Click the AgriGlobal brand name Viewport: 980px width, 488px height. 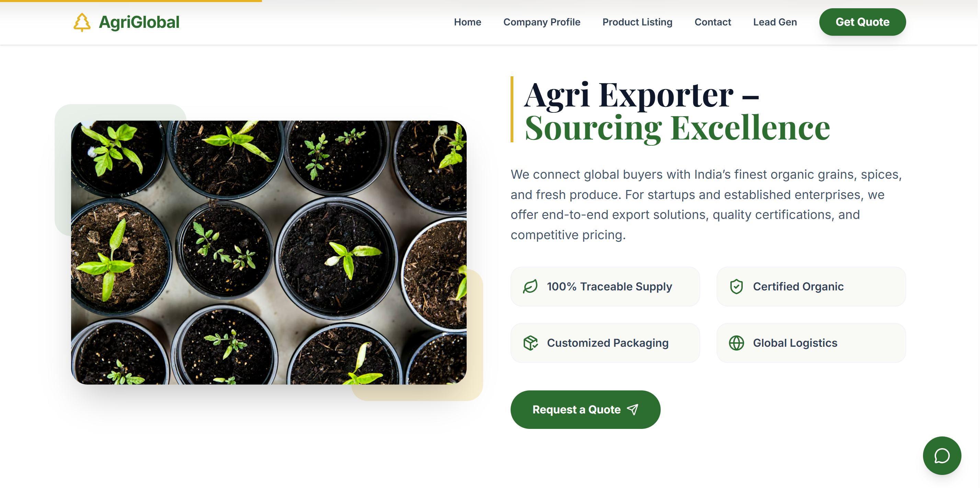tap(139, 22)
